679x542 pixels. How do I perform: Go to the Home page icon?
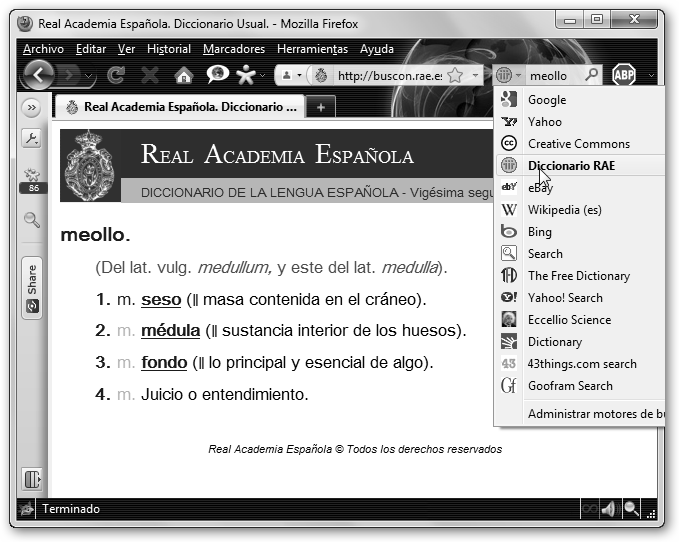pyautogui.click(x=182, y=76)
